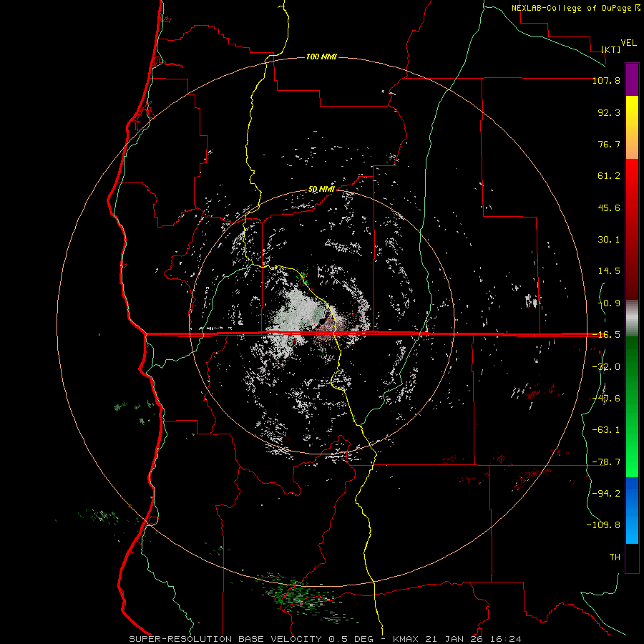Click the NEXLAB-College of DuPage label
This screenshot has height=644, width=644.
(575, 8)
